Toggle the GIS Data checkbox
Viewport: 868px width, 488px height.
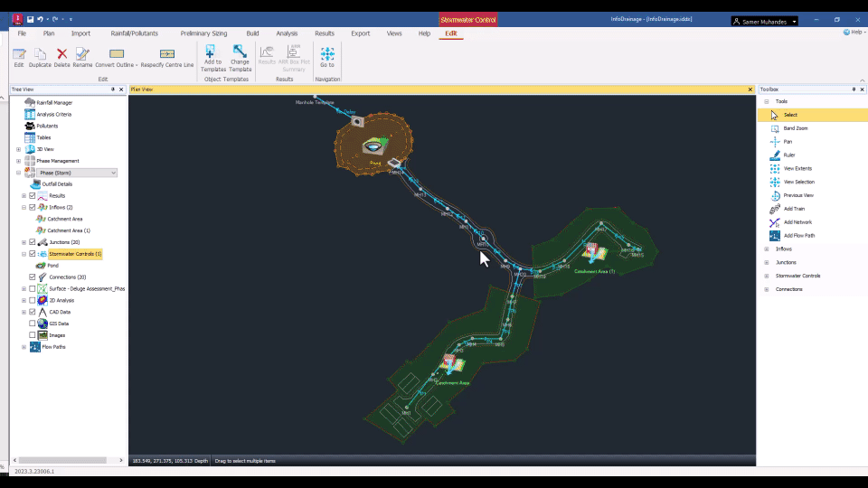[x=33, y=324]
